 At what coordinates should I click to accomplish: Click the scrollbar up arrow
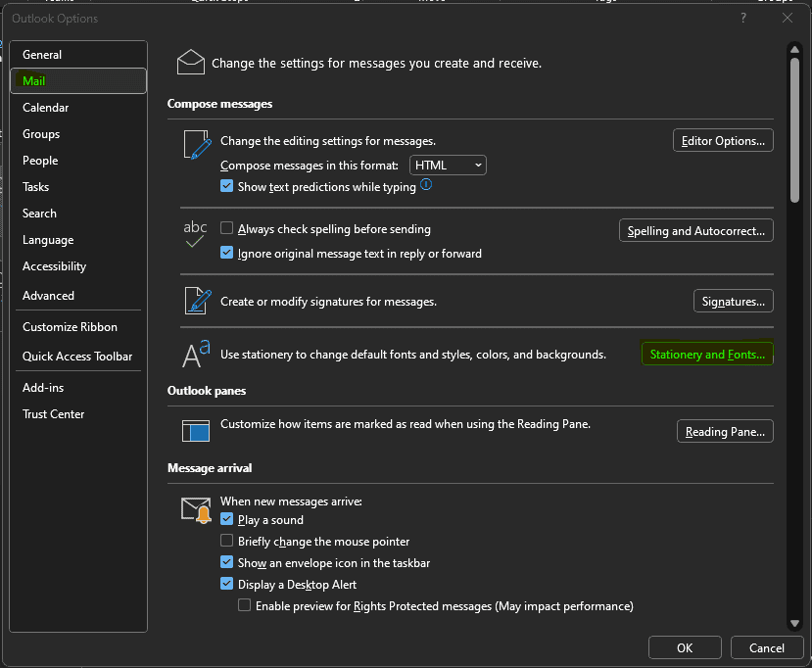coord(794,50)
